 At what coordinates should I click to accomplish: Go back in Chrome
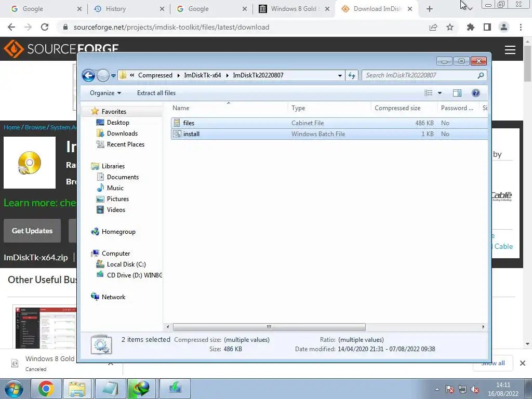tap(11, 27)
